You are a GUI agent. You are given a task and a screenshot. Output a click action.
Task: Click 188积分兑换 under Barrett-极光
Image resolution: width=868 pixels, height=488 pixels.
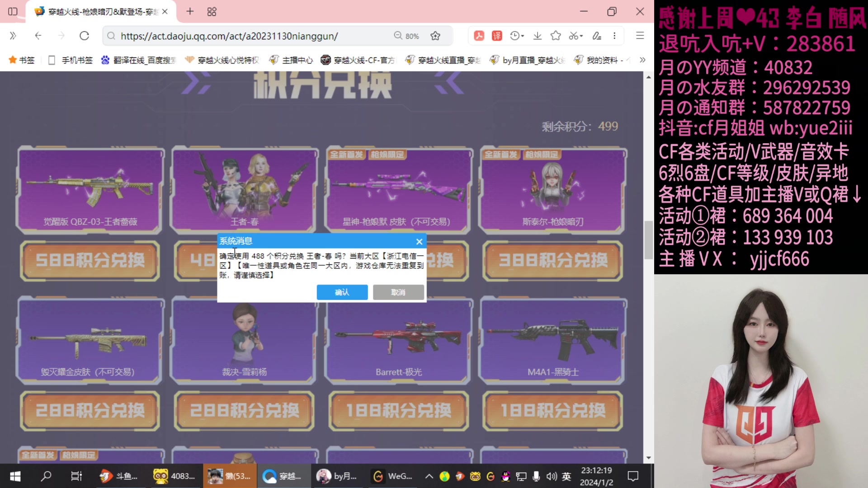(398, 411)
